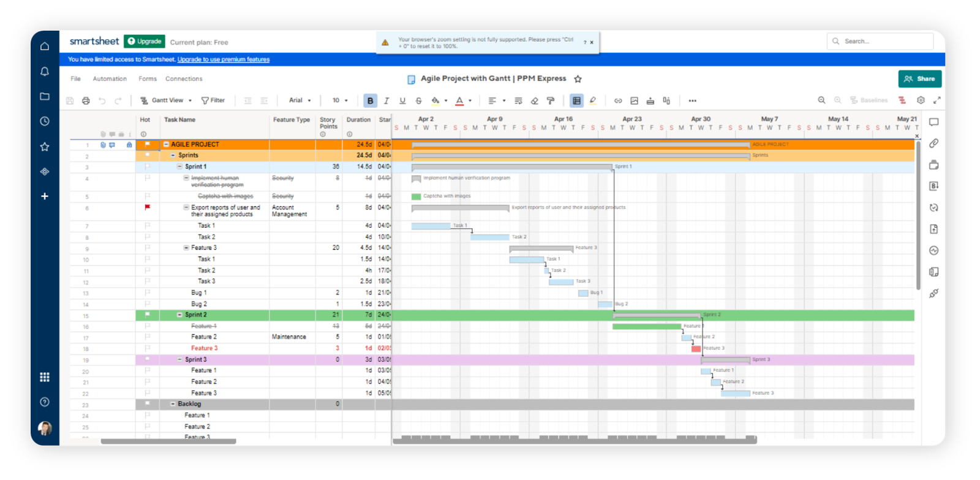Open Activity Log icon in right rail
Viewport: 980px width, 480px height.
[933, 250]
